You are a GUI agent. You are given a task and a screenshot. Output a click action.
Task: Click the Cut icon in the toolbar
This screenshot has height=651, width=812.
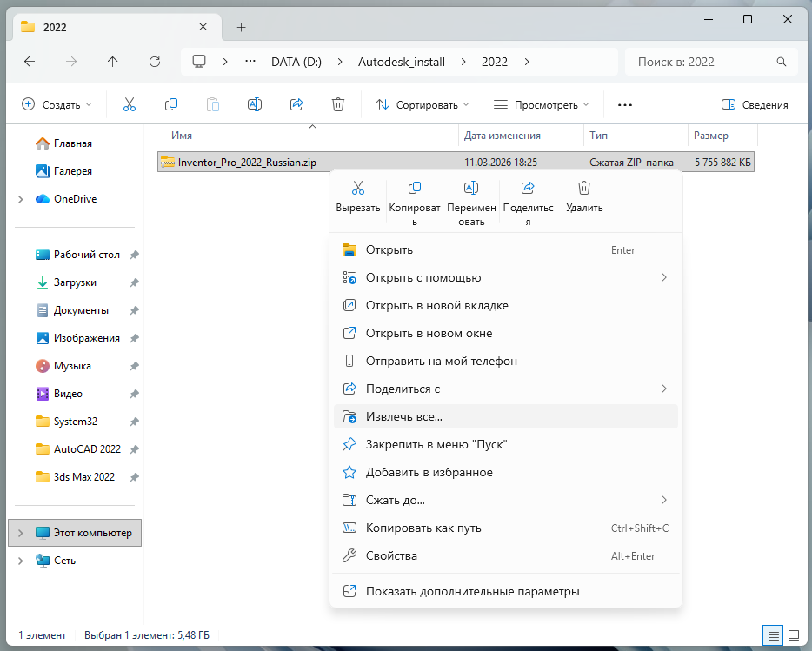(130, 104)
